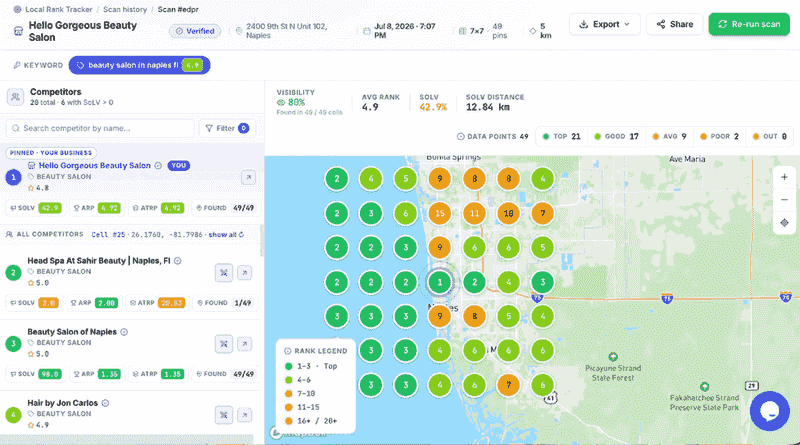The width and height of the screenshot is (800, 445).
Task: Click the Verified badge
Action: click(x=195, y=31)
